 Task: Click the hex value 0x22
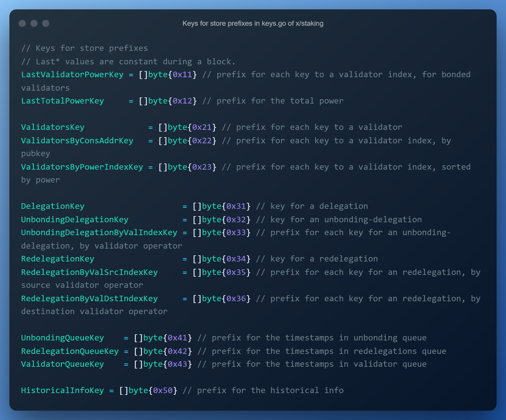(202, 141)
